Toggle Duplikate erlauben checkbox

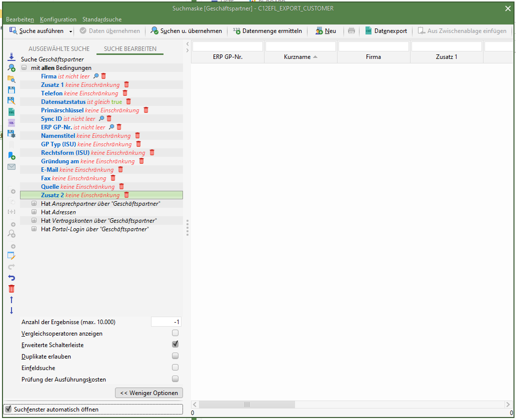tap(175, 356)
